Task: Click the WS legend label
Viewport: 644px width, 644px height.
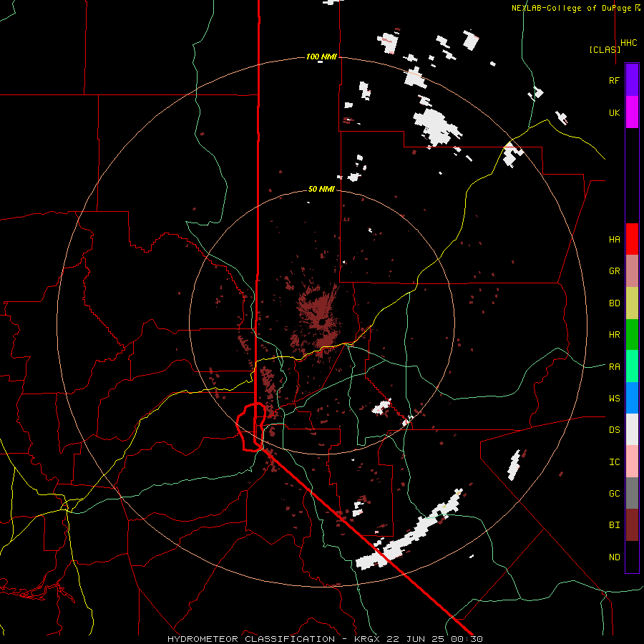Action: [614, 398]
